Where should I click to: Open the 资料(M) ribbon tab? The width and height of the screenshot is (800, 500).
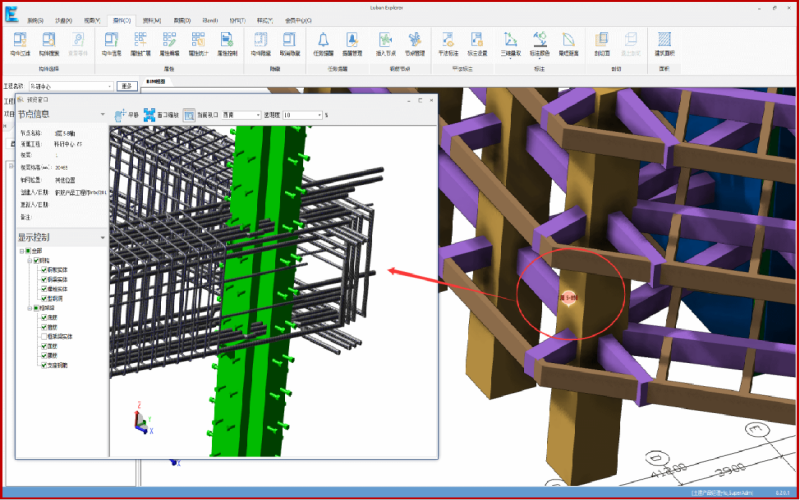pyautogui.click(x=152, y=21)
